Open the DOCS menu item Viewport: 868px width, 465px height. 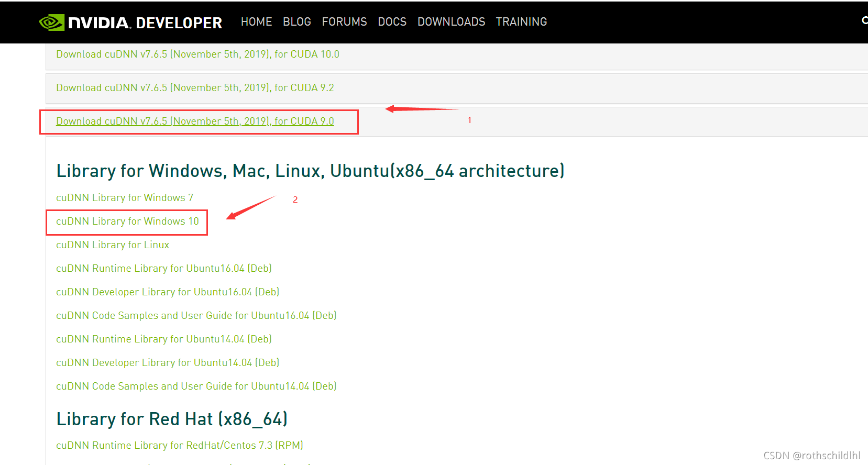coord(392,22)
